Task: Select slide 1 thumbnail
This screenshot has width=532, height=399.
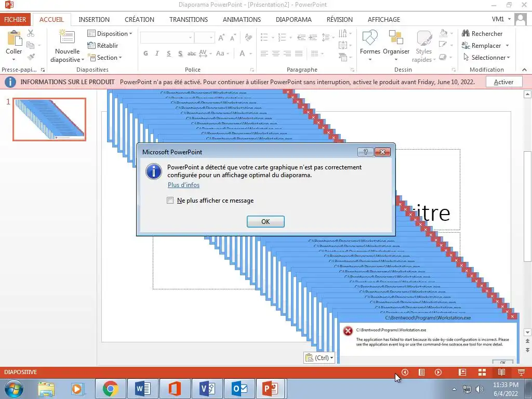Action: (x=49, y=119)
